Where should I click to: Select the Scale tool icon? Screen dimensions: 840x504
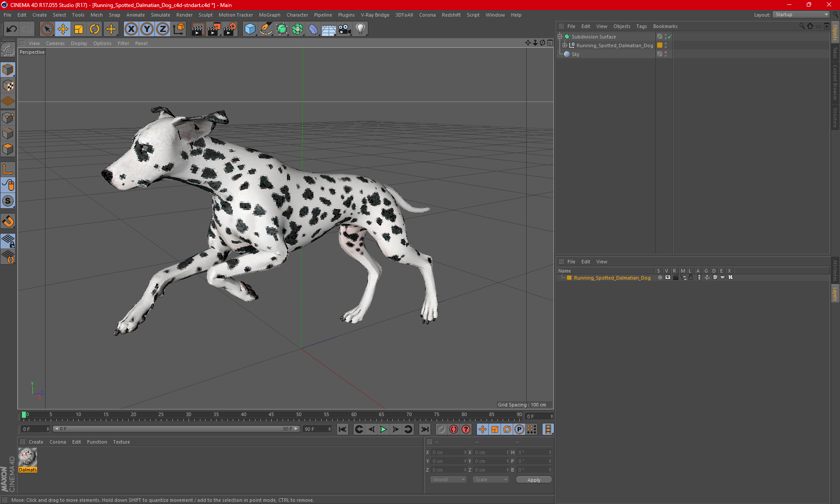pos(79,29)
